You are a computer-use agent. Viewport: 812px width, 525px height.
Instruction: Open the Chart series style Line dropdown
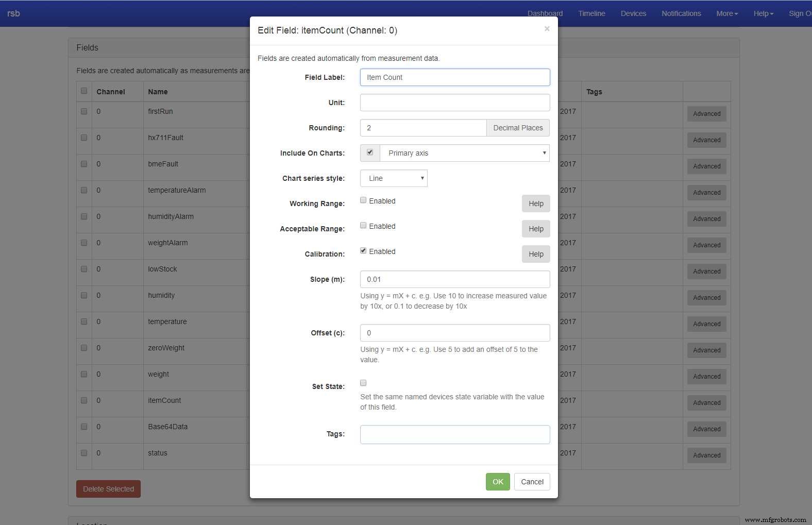[x=394, y=178]
